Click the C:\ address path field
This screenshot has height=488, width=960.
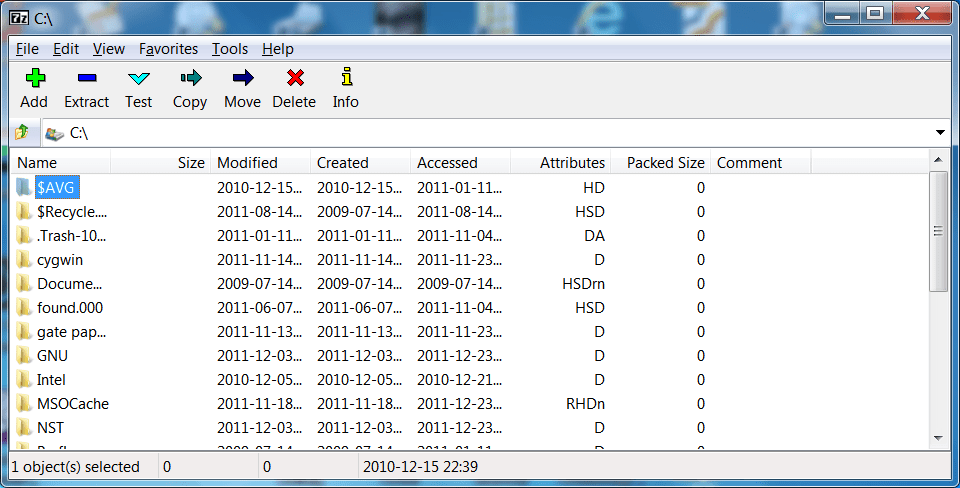pyautogui.click(x=496, y=133)
